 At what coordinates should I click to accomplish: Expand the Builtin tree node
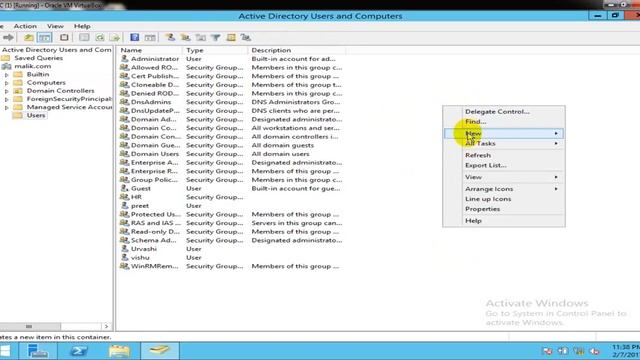(7, 75)
